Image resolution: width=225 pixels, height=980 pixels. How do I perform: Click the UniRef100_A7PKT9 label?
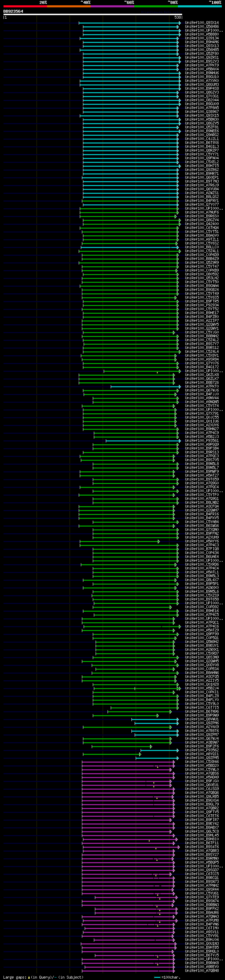click(202, 65)
